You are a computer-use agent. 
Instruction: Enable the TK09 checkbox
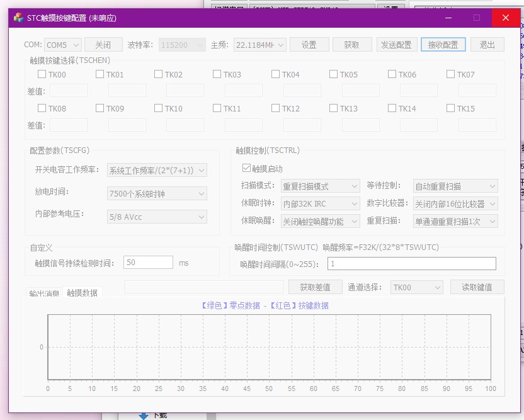pyautogui.click(x=100, y=108)
